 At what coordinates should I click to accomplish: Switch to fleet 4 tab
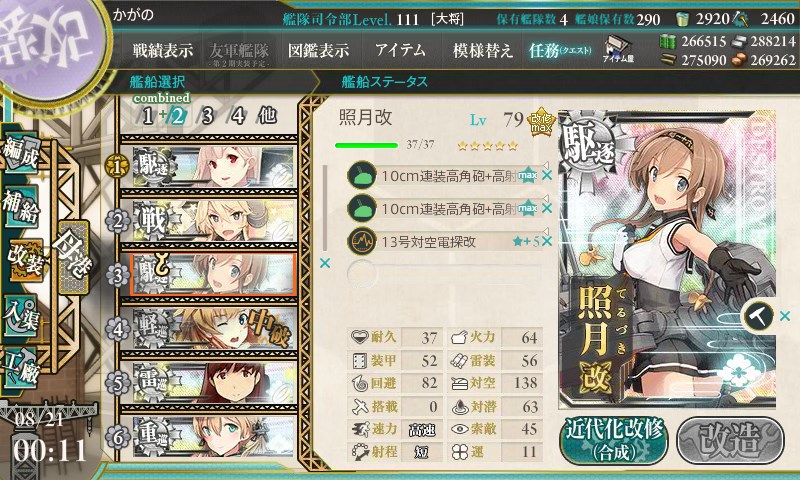point(238,116)
